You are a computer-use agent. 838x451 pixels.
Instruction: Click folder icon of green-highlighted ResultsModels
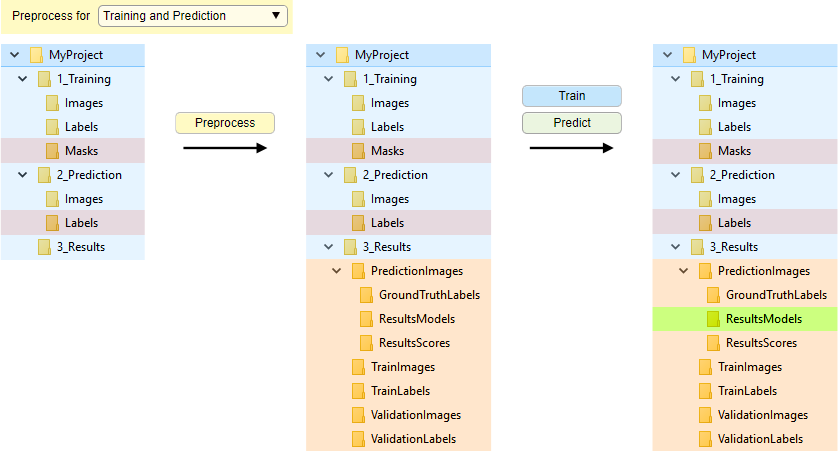click(713, 319)
